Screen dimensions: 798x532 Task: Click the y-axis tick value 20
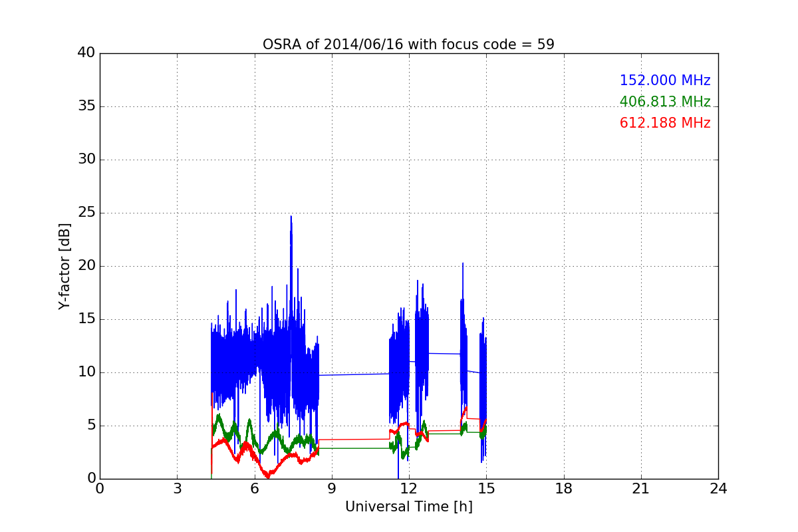coord(86,266)
